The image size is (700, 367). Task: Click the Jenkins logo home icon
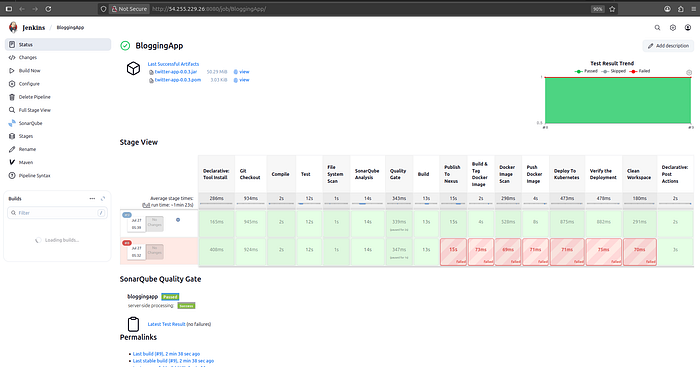click(13, 27)
